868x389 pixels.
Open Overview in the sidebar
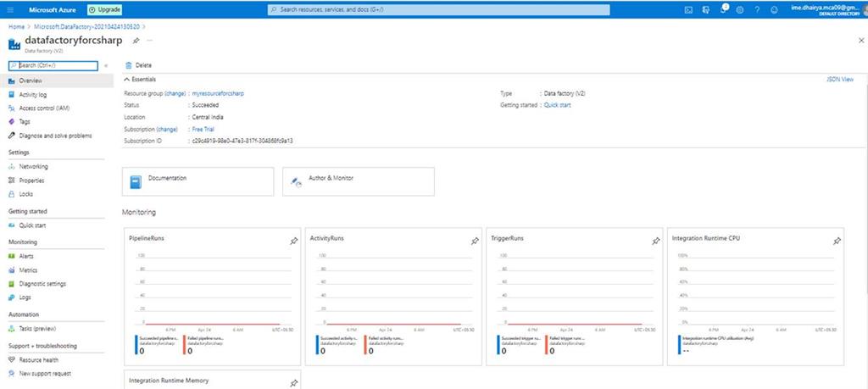[x=57, y=81]
